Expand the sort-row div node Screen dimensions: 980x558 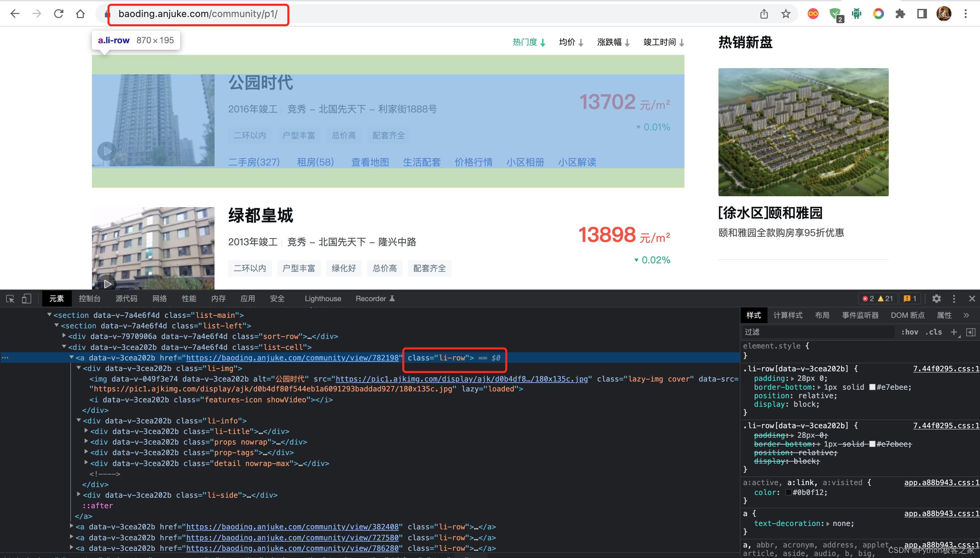click(x=64, y=336)
